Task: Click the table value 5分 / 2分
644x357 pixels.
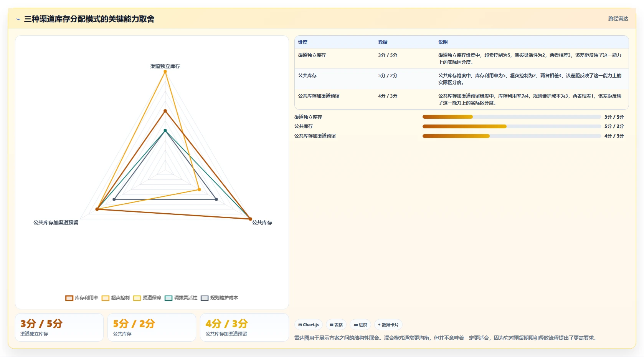Action: click(388, 76)
